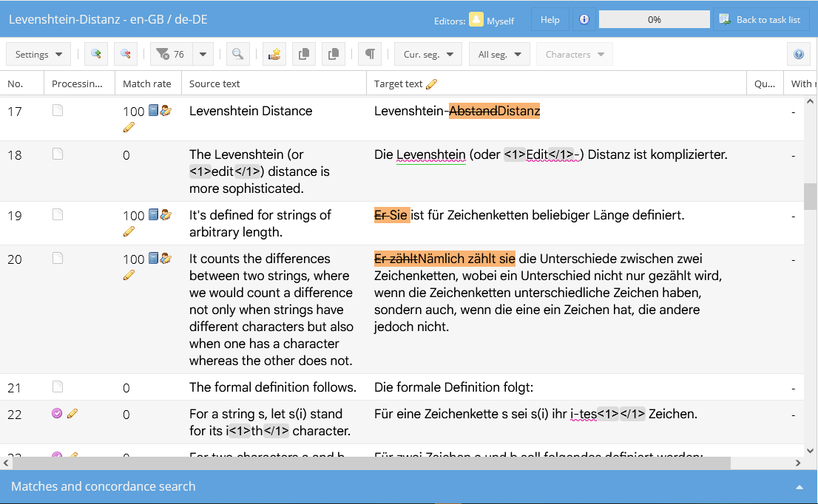Click the user-edit icon in row 19

point(166,215)
